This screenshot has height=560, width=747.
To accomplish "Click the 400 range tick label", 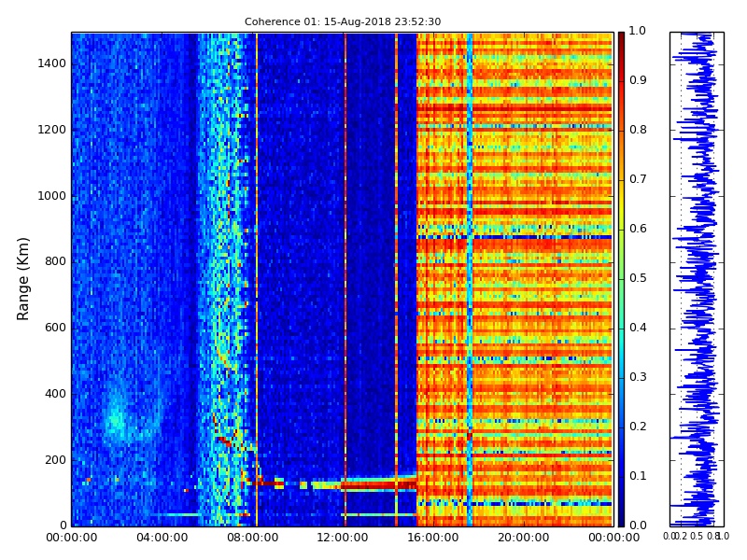I will coord(55,394).
